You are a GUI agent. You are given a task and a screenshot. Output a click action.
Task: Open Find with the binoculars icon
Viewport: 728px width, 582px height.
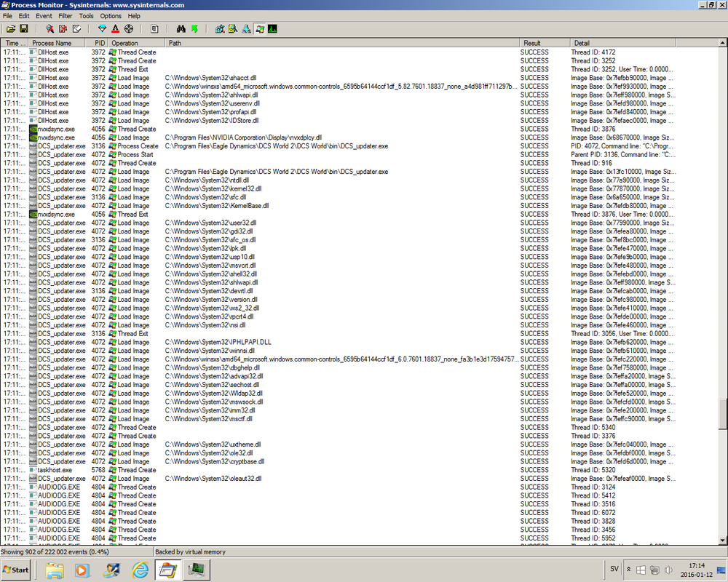click(x=181, y=29)
